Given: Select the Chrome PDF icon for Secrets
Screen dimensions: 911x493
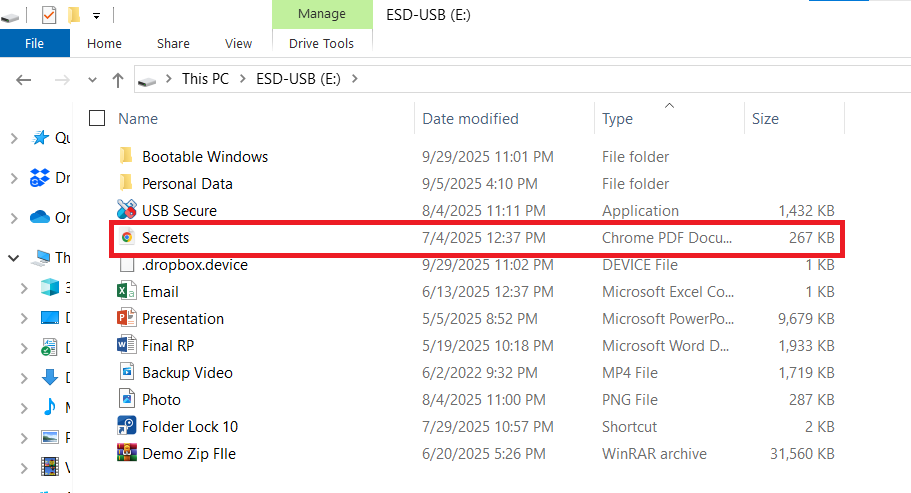Looking at the screenshot, I should click(x=127, y=237).
